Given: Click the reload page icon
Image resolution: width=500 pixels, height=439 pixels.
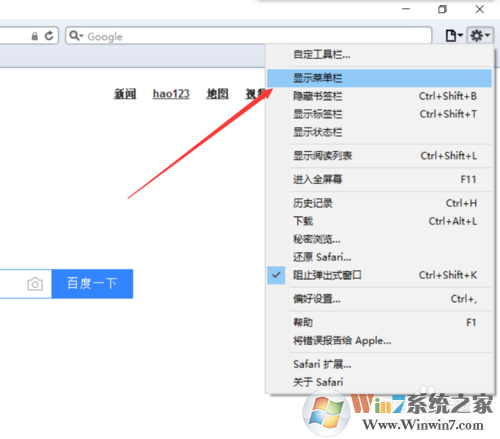Looking at the screenshot, I should 49,36.
